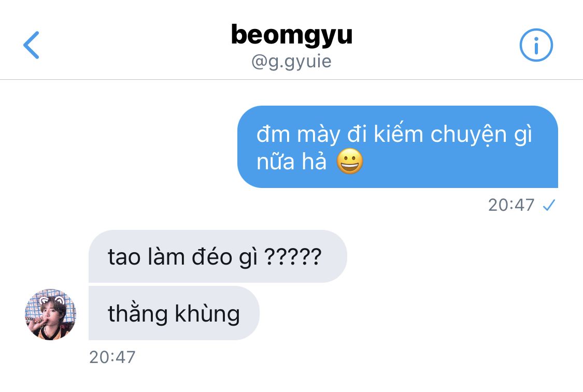Go back using the blue chevron arrow

31,45
